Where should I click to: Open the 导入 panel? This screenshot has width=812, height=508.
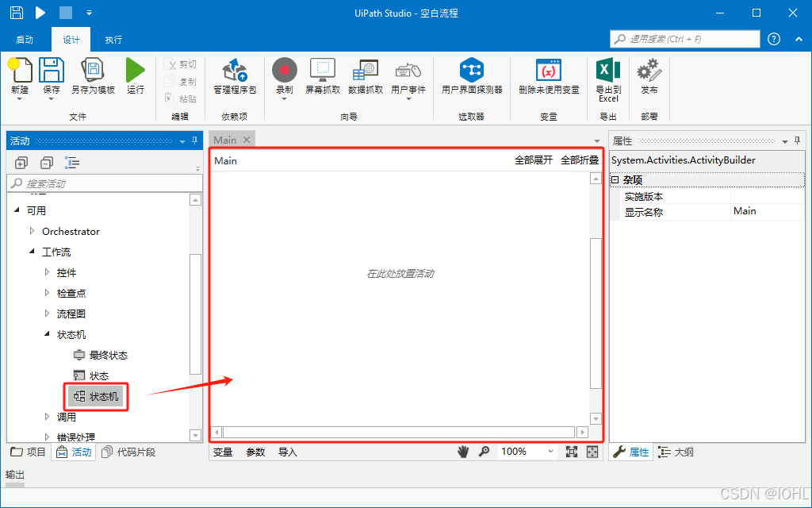tap(287, 452)
